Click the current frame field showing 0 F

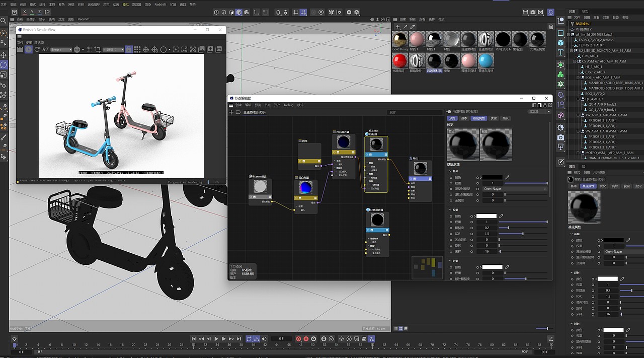(281, 339)
